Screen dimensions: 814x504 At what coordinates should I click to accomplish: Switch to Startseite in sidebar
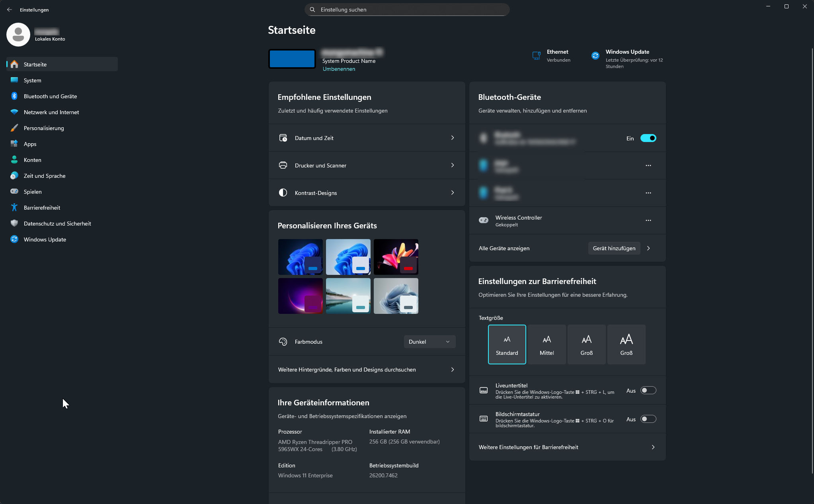pos(35,64)
